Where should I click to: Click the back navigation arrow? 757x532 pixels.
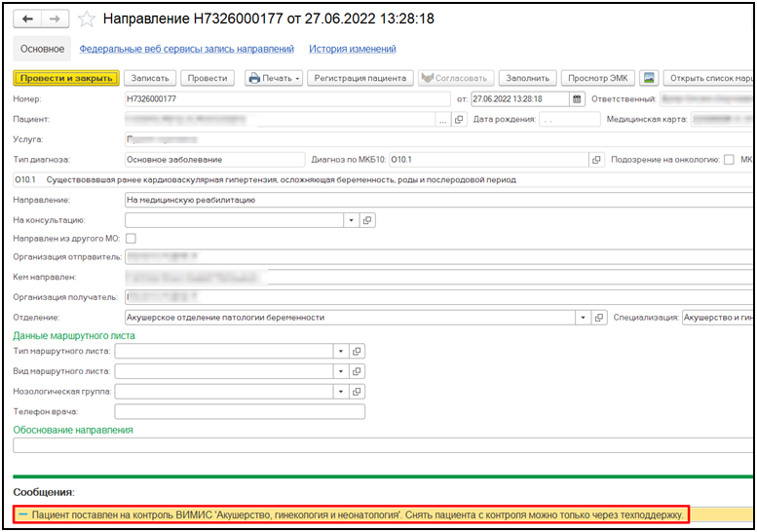[27, 19]
